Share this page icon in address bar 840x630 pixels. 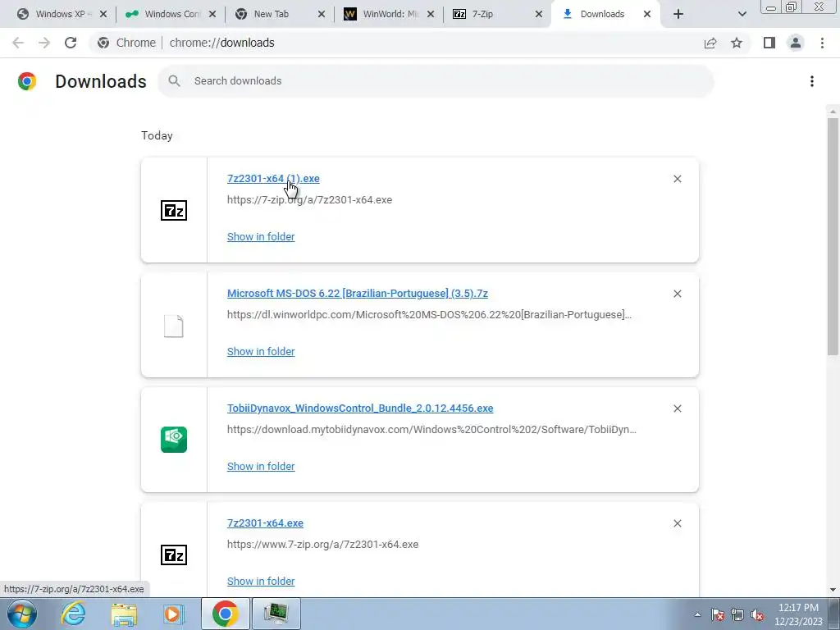coord(710,43)
